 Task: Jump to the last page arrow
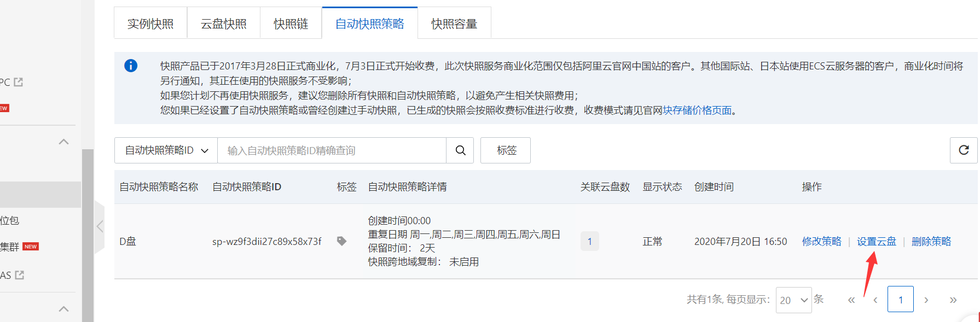[953, 300]
